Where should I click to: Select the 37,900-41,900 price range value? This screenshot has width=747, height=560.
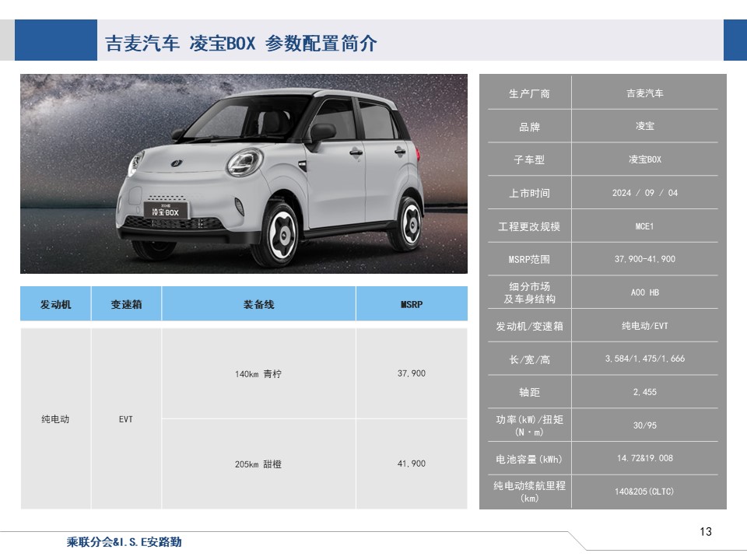tap(645, 259)
